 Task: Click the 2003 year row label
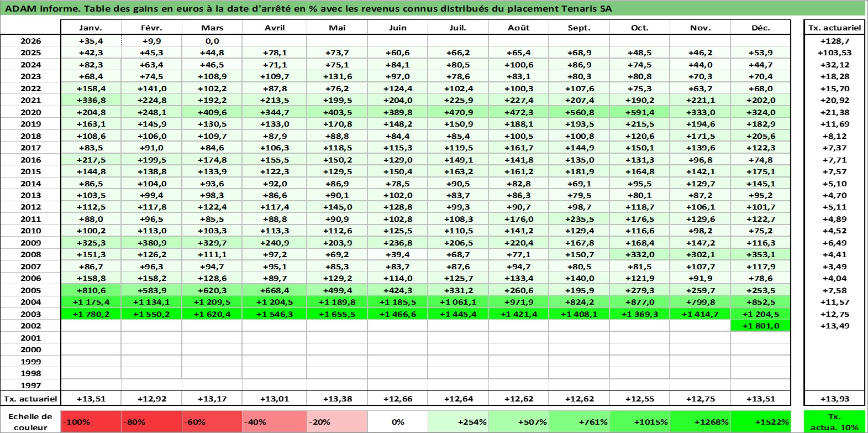click(30, 314)
